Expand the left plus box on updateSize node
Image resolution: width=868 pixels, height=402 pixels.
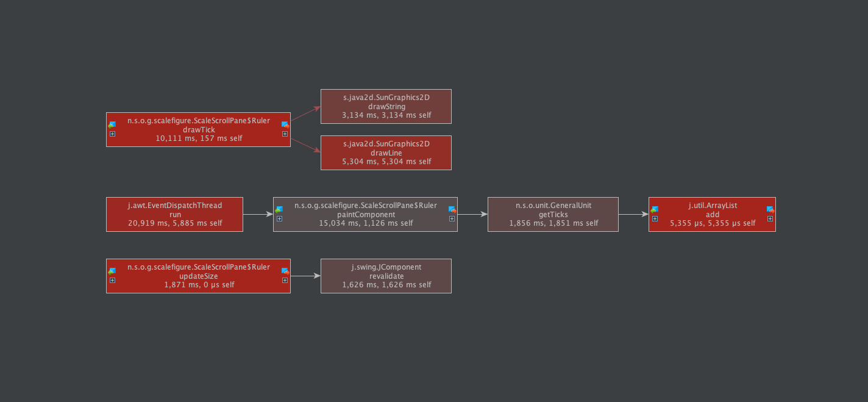112,280
